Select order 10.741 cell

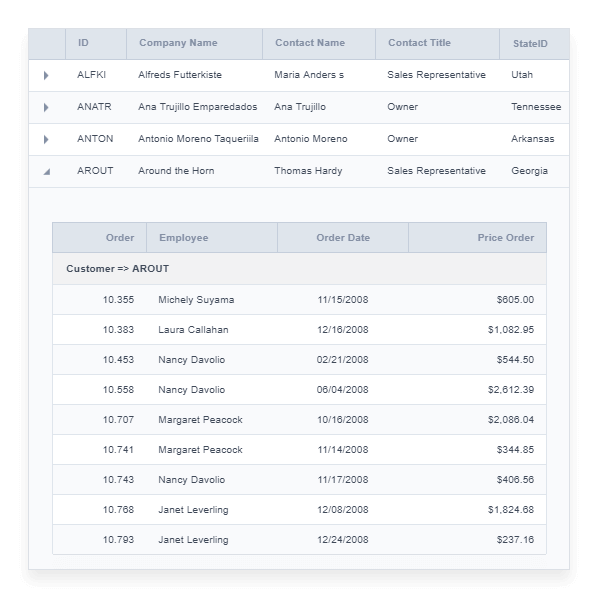[x=99, y=450]
